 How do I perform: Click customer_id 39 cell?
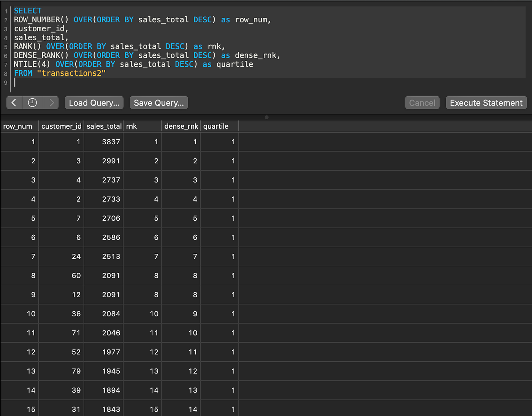pyautogui.click(x=61, y=390)
